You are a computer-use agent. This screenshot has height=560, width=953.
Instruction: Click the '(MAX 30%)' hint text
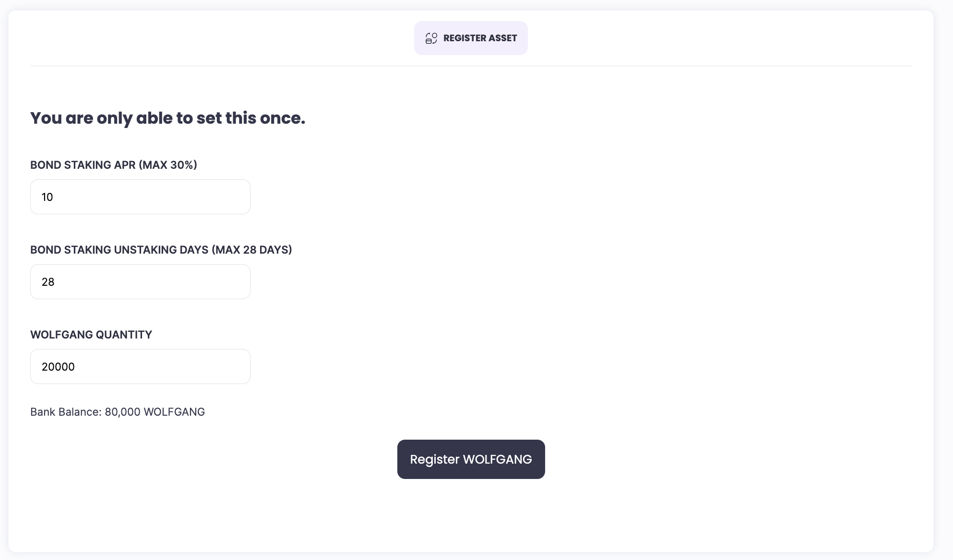[168, 165]
